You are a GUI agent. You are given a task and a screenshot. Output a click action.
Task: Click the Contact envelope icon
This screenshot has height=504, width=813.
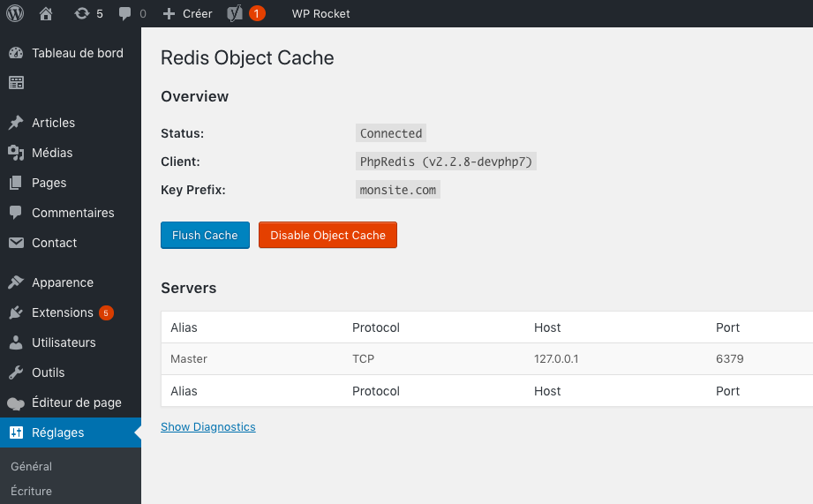point(16,243)
